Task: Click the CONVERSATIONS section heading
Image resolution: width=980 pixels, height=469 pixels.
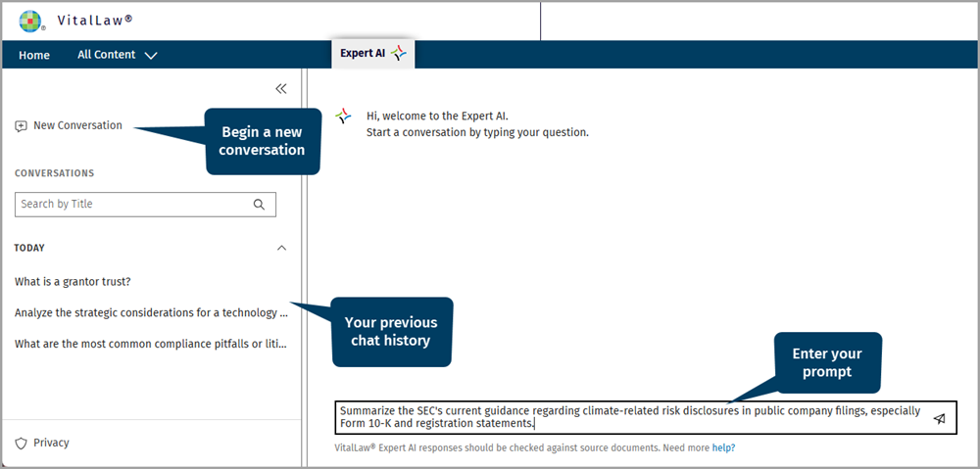Action: (54, 173)
